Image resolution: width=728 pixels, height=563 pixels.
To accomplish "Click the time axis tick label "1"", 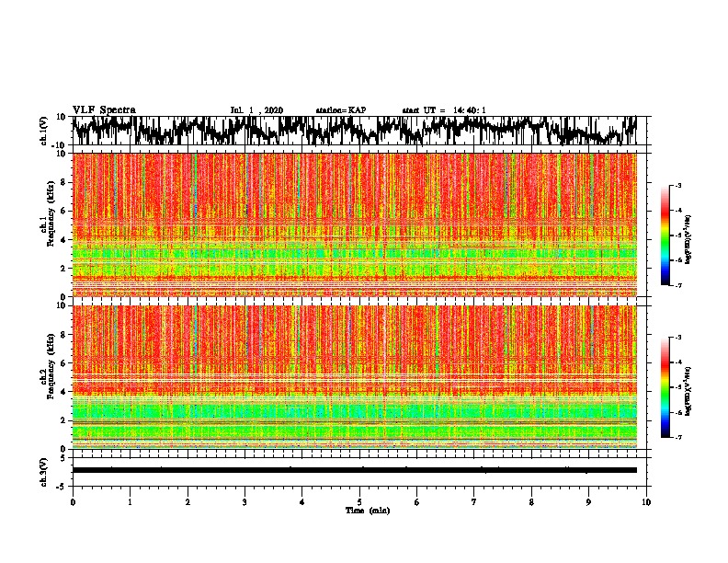I will 130,502.
